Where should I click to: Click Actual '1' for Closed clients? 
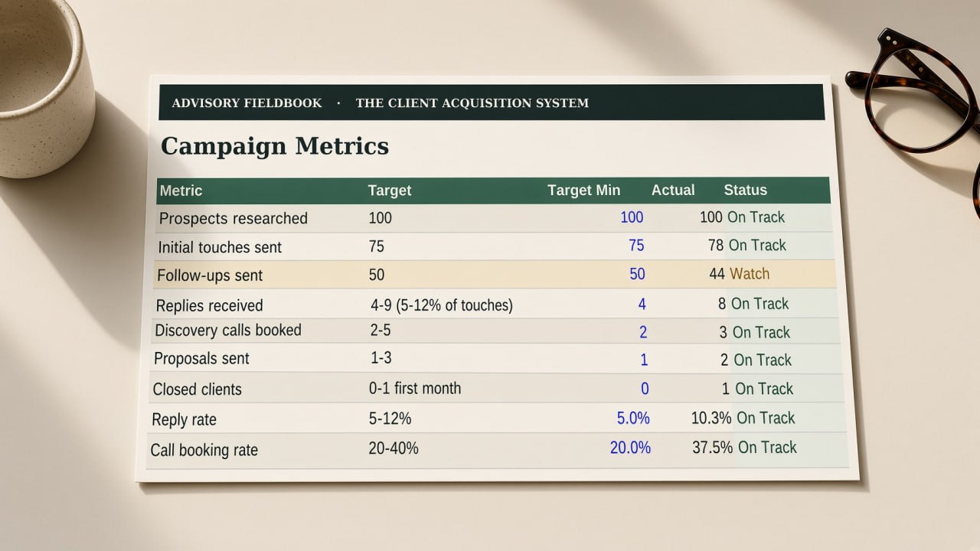click(726, 389)
